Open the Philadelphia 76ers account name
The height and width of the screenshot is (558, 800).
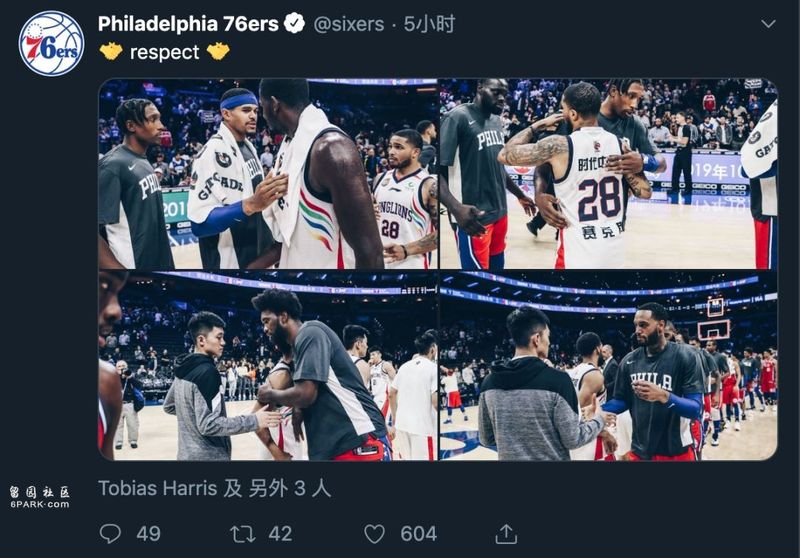(188, 24)
